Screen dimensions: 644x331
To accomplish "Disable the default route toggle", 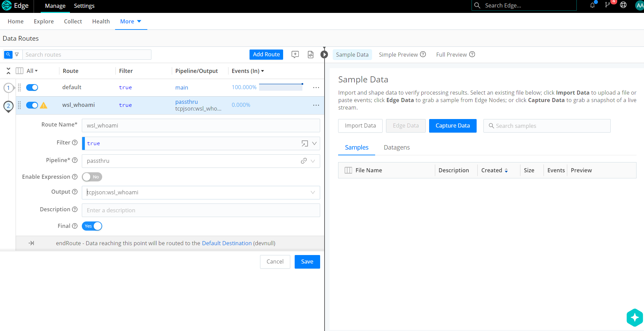I will coord(32,87).
